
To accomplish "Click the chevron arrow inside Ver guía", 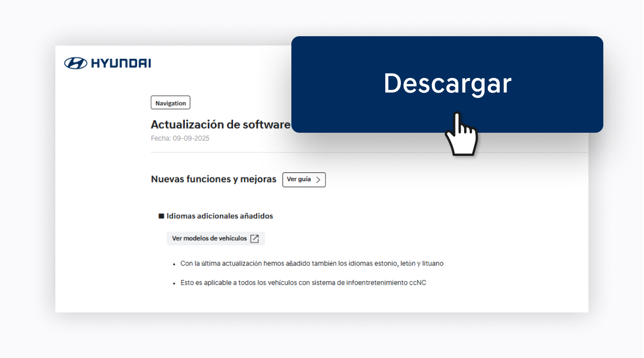I will click(x=318, y=180).
